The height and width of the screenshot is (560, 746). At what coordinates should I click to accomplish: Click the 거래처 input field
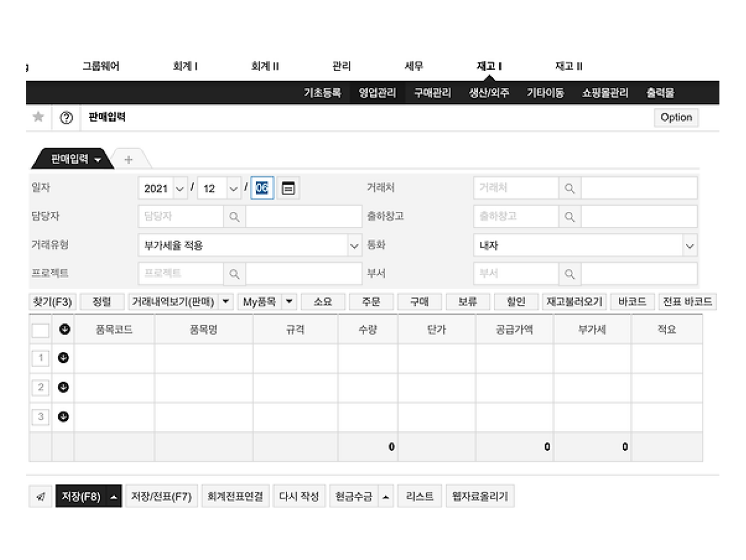pyautogui.click(x=516, y=188)
